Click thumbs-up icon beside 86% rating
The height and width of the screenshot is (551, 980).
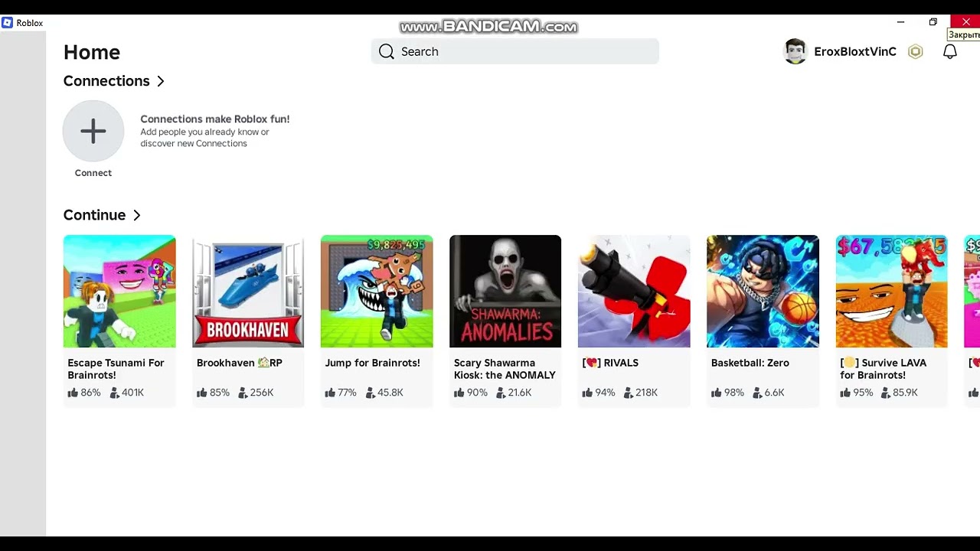pos(73,393)
